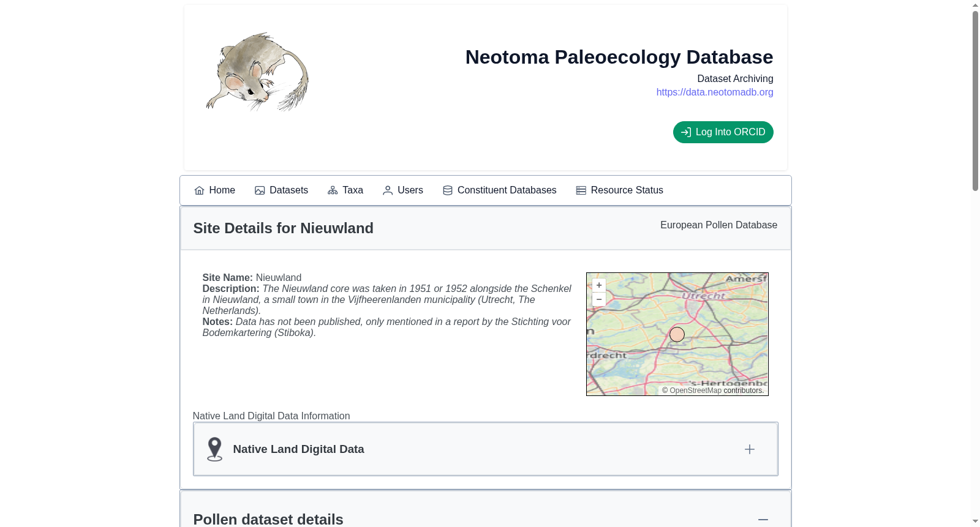This screenshot has height=527, width=980.
Task: Log Into ORCID button
Action: pyautogui.click(x=723, y=132)
